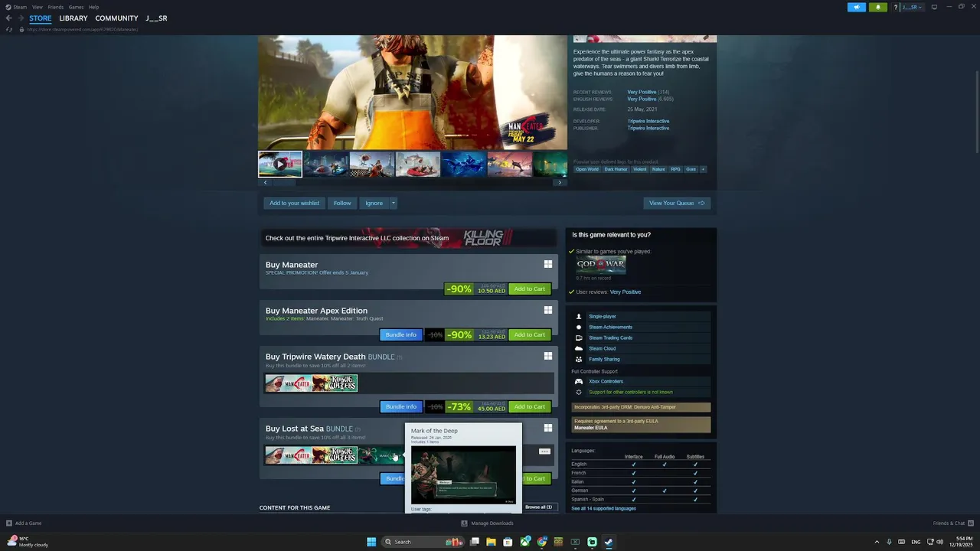The image size is (980, 551).
Task: Open the Friends menu
Action: 56,7
